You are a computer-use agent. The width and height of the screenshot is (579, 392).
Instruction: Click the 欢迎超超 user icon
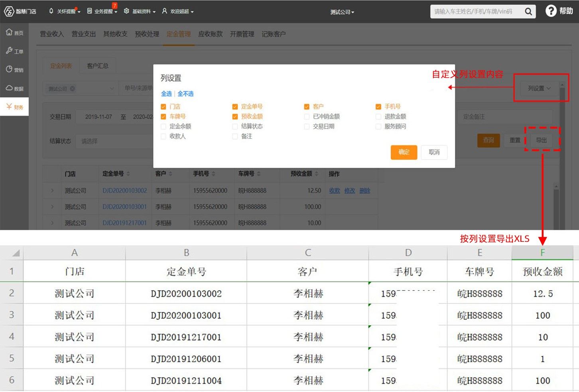click(164, 11)
